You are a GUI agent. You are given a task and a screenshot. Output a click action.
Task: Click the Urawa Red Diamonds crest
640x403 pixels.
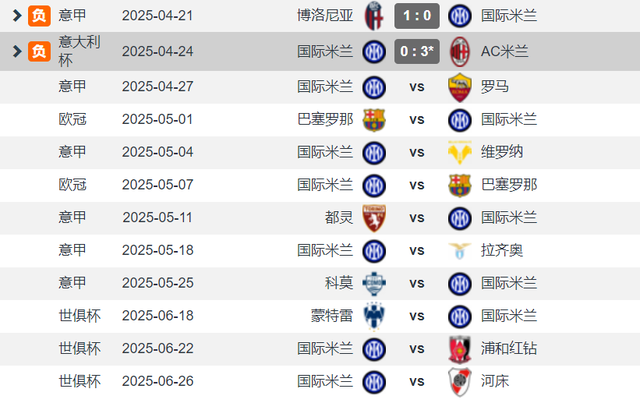[x=460, y=349]
